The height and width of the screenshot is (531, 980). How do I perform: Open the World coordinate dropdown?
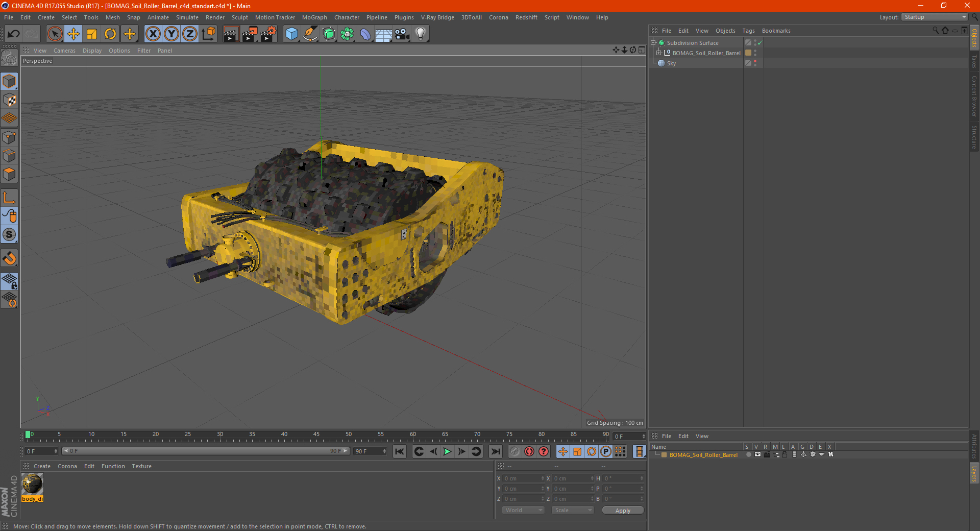pyautogui.click(x=523, y=510)
